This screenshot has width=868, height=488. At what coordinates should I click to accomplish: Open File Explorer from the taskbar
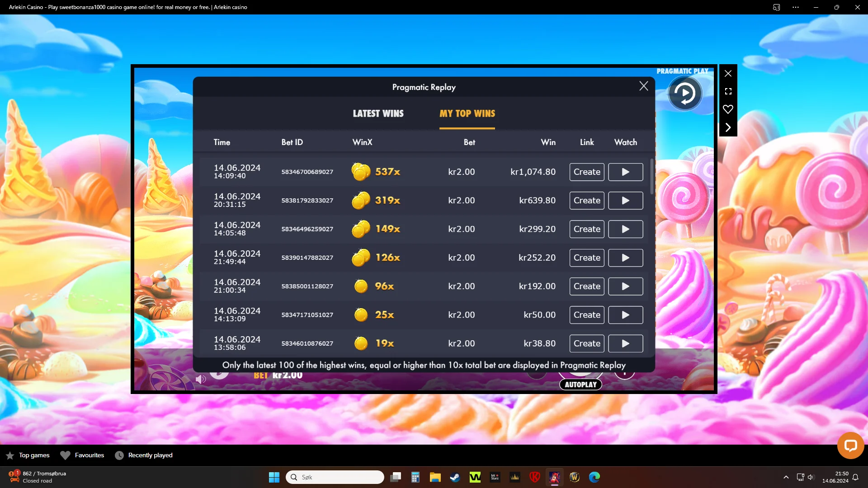pyautogui.click(x=435, y=477)
